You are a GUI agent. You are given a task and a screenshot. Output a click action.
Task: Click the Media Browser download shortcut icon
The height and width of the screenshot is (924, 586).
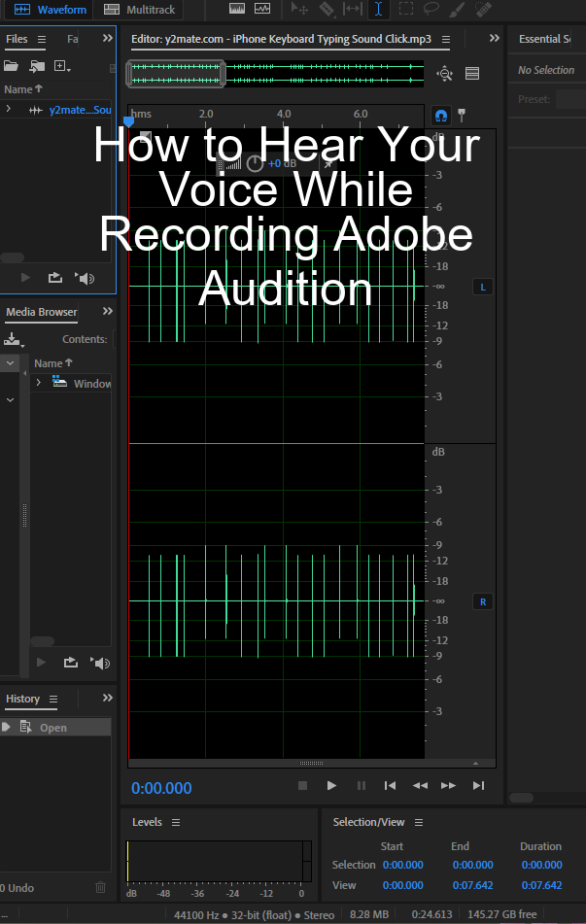[13, 339]
